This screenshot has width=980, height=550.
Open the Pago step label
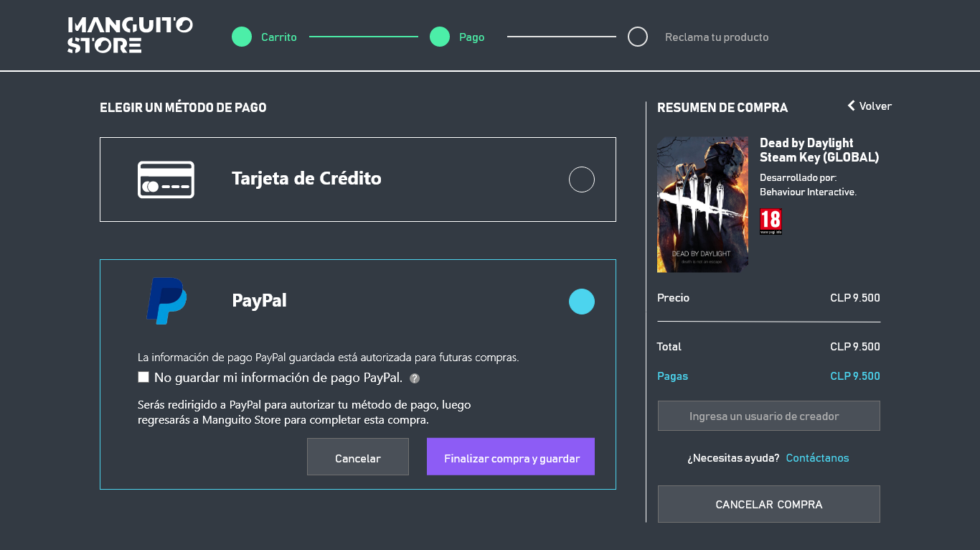click(471, 37)
